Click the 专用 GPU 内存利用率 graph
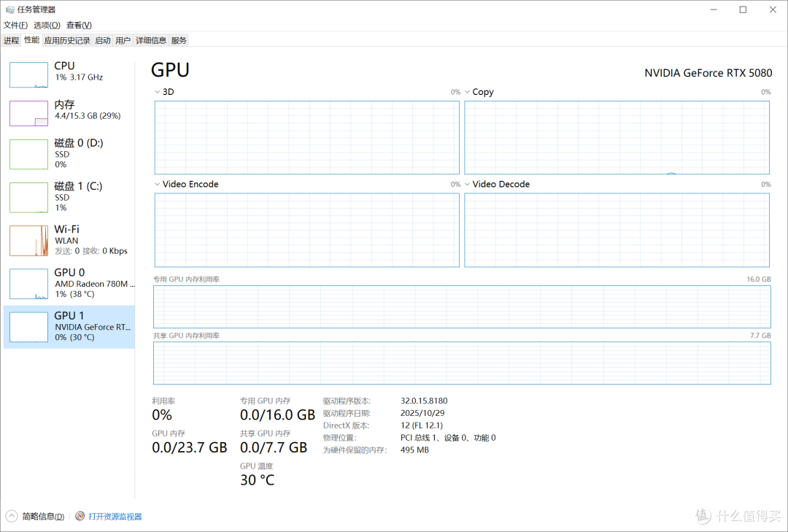This screenshot has width=788, height=532. 463,307
